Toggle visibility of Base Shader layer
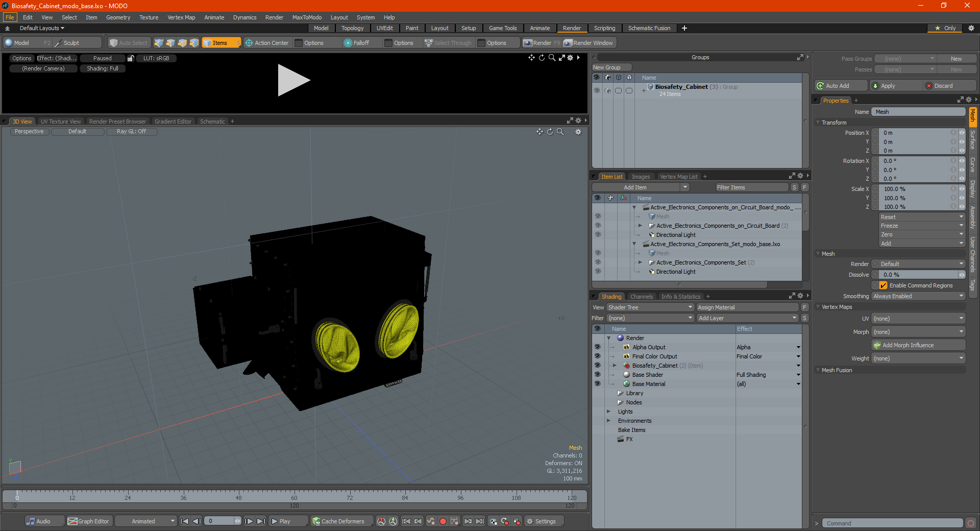 597,374
